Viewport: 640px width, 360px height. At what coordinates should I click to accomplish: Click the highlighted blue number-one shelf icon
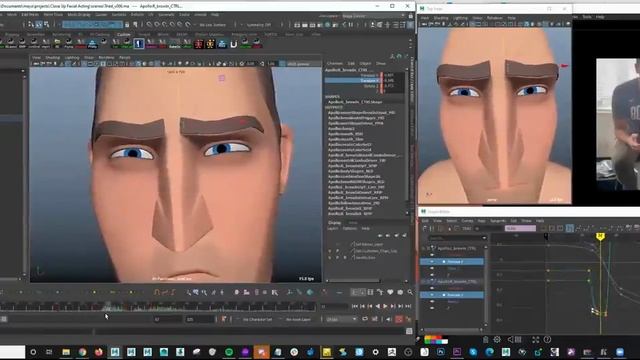pyautogui.click(x=139, y=43)
